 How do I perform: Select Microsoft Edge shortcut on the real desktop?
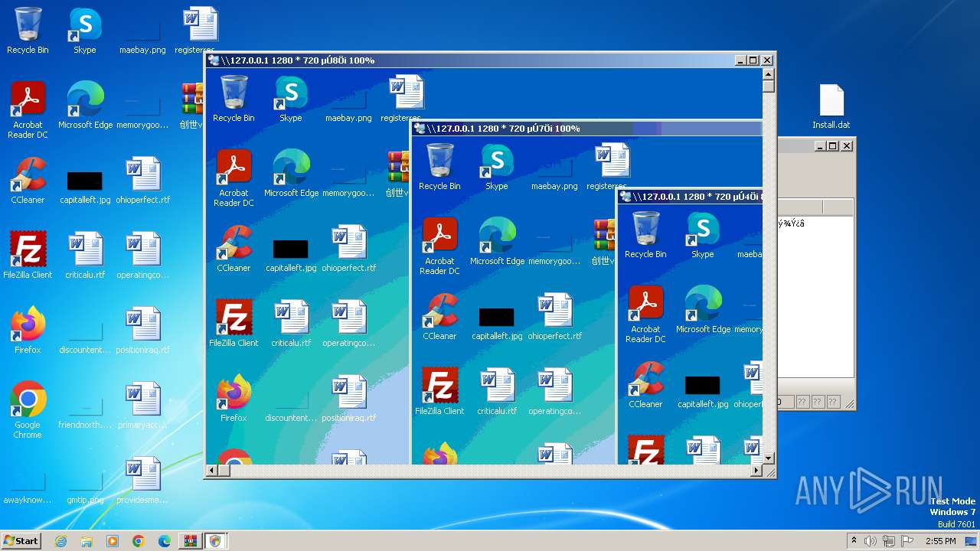(x=85, y=106)
